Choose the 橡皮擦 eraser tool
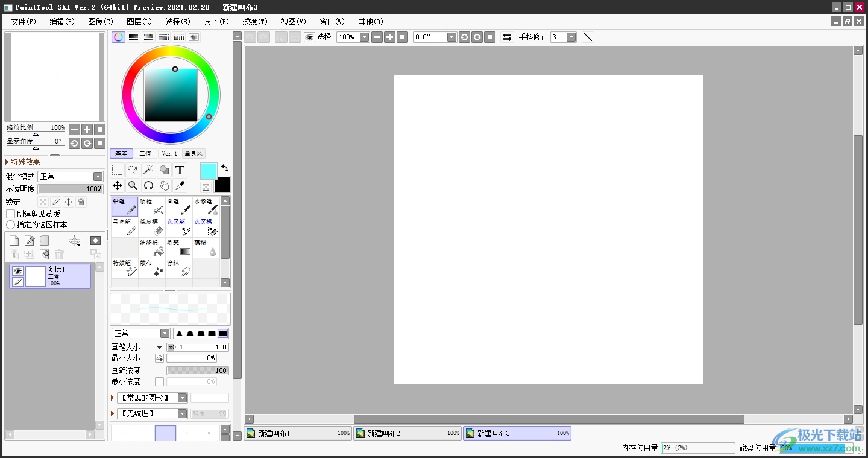Screen dimensions: 868x458 (152, 227)
